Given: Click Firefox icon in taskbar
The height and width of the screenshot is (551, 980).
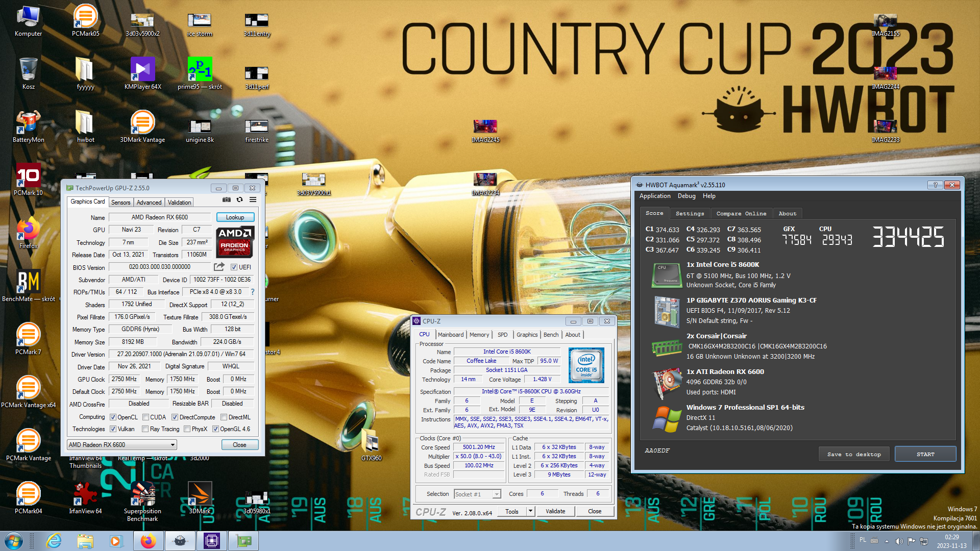Looking at the screenshot, I should (x=148, y=541).
